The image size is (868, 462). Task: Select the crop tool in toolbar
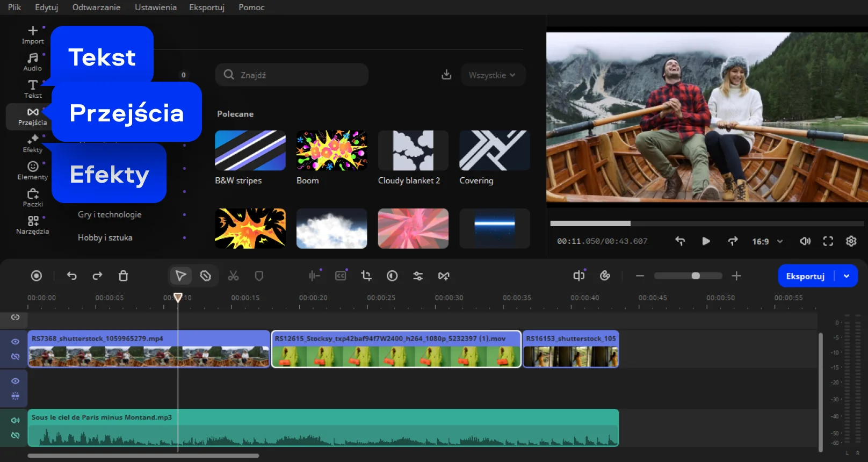pos(366,276)
